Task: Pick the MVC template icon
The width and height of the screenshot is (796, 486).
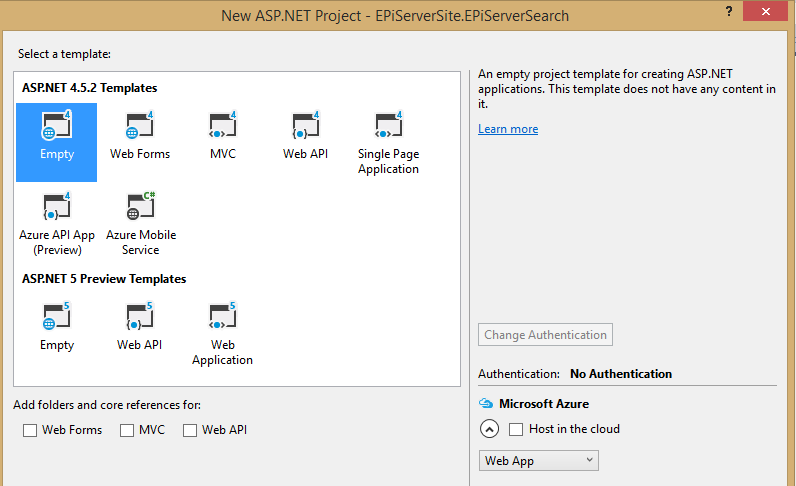Action: tap(223, 125)
